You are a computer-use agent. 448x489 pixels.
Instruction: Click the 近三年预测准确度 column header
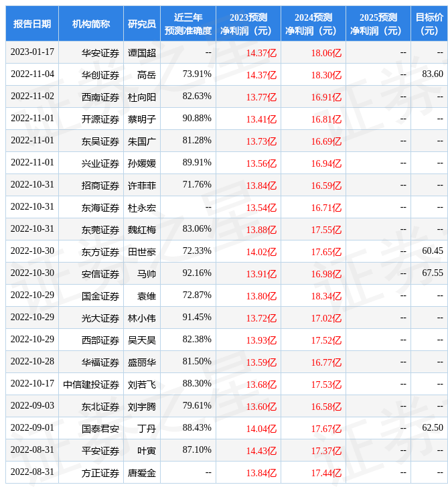(x=188, y=24)
